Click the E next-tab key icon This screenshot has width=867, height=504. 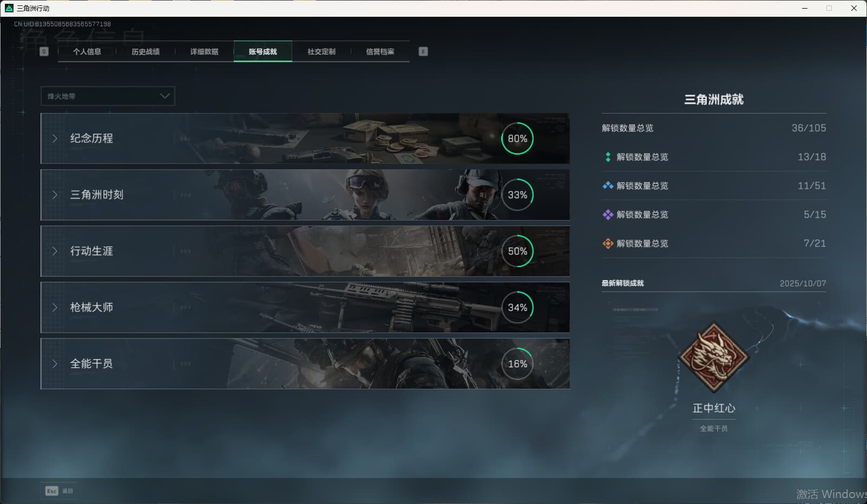[423, 51]
